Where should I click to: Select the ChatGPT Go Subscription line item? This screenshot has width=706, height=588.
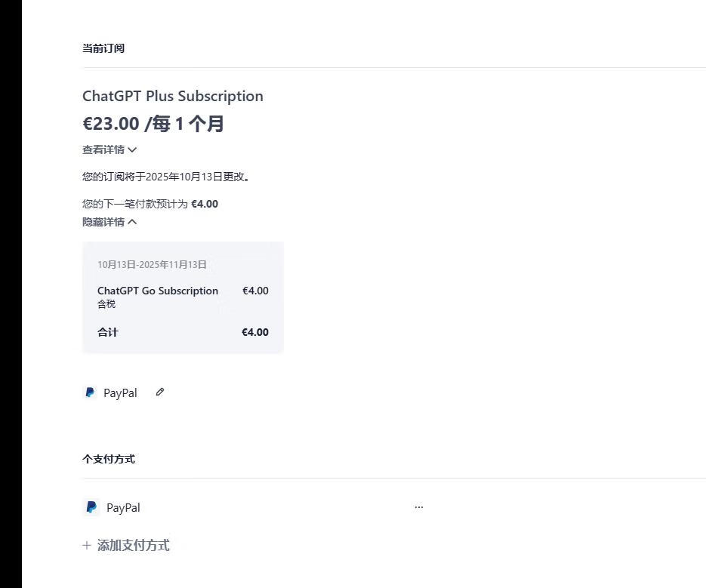pyautogui.click(x=158, y=291)
